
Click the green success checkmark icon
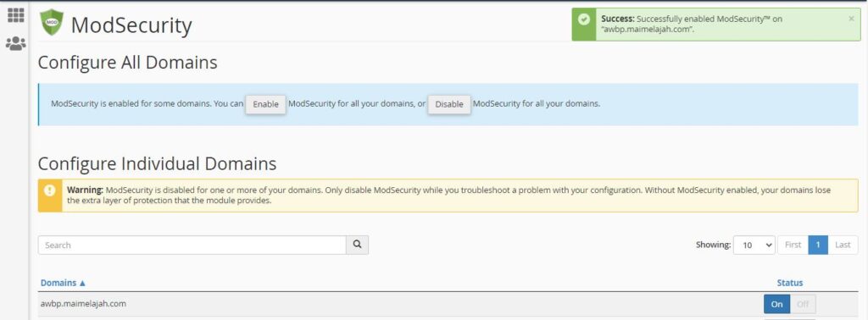(x=583, y=19)
